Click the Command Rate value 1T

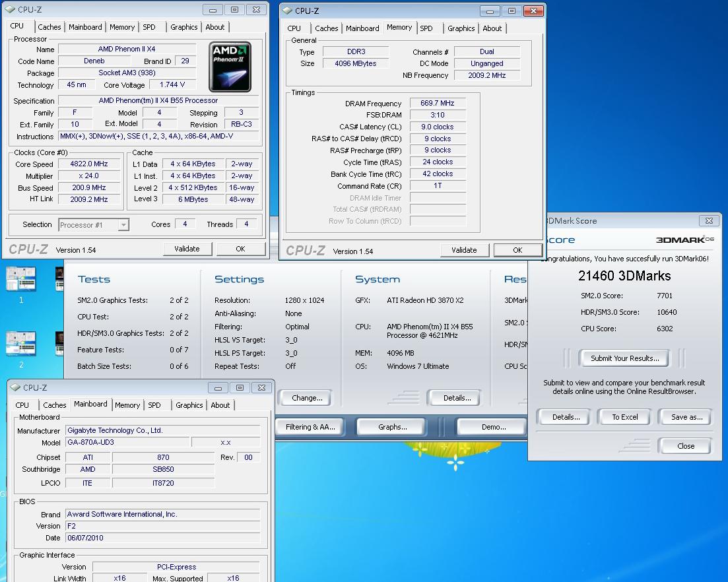tap(438, 185)
